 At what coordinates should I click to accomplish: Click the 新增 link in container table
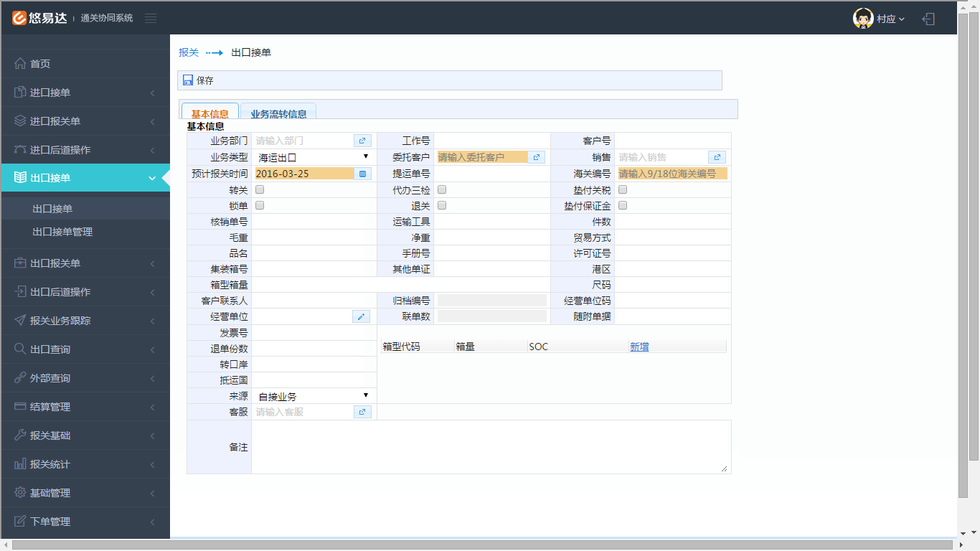pyautogui.click(x=639, y=347)
